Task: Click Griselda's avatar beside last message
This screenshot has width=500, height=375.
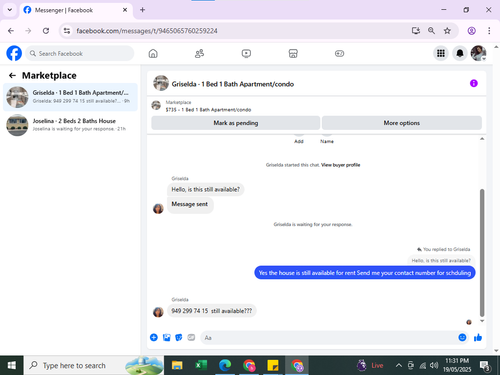Action: [x=158, y=312]
